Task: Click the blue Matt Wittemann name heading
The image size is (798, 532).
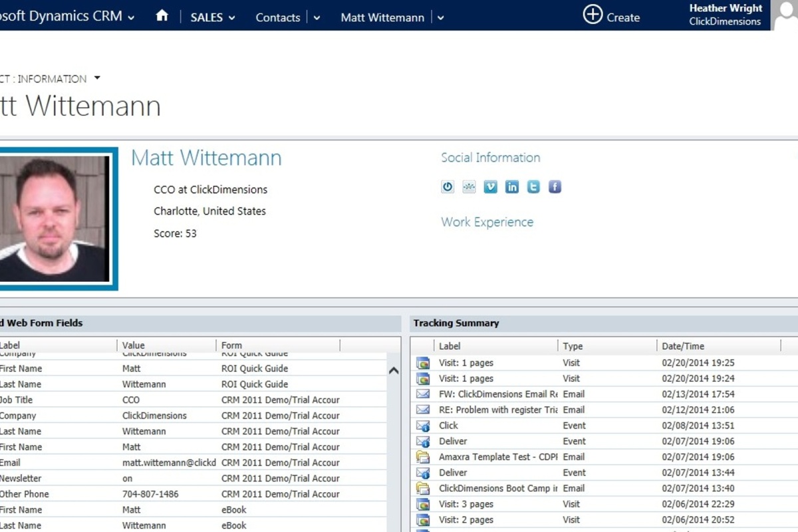Action: 206,158
